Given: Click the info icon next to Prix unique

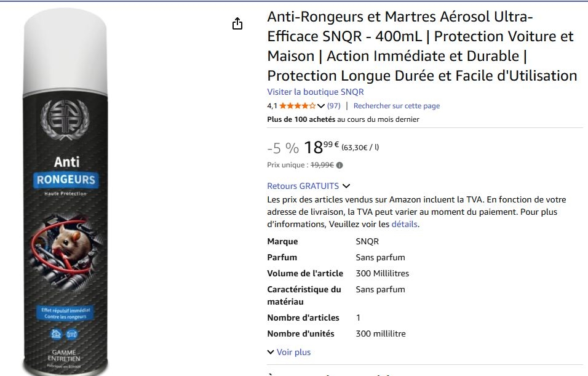Looking at the screenshot, I should pyautogui.click(x=340, y=165).
